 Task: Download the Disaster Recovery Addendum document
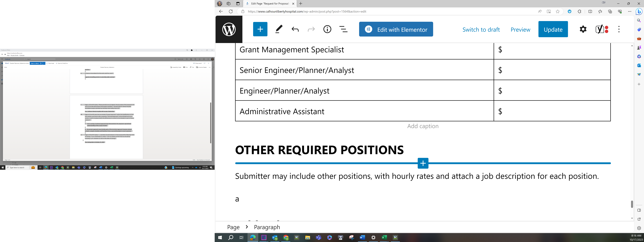coord(50,63)
